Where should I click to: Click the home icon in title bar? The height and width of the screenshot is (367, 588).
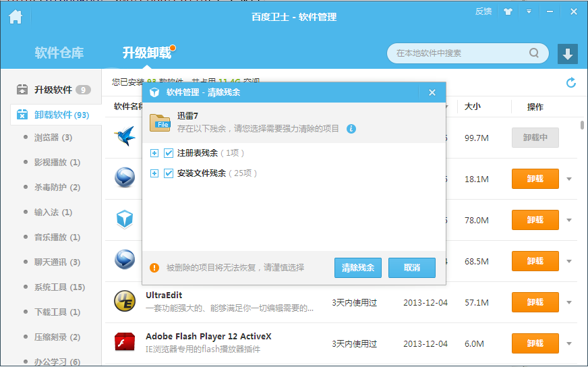(15, 17)
